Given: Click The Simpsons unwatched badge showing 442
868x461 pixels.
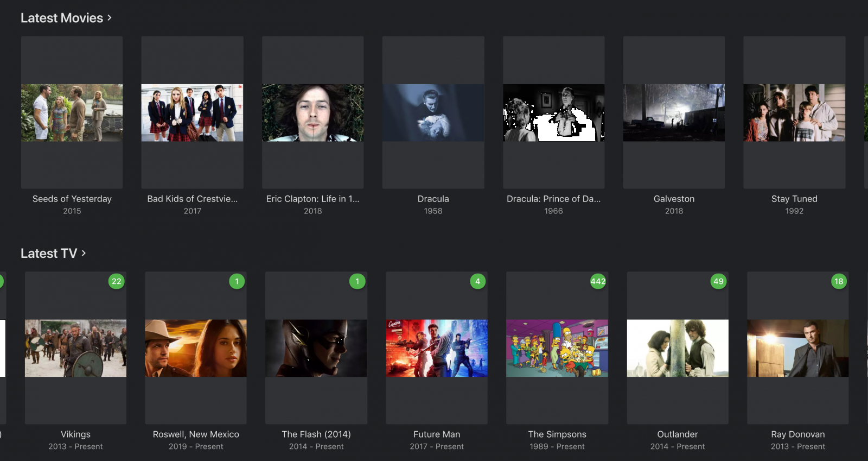Looking at the screenshot, I should pos(598,281).
